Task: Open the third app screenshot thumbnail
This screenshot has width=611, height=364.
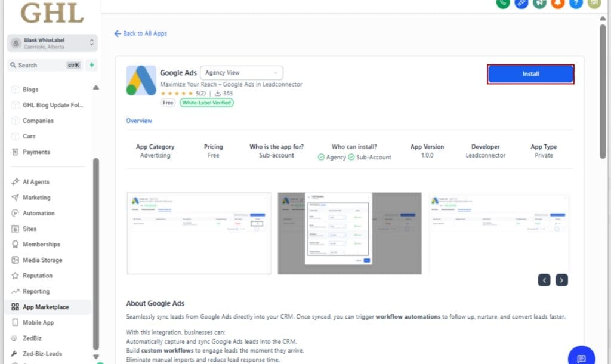Action: (x=498, y=233)
